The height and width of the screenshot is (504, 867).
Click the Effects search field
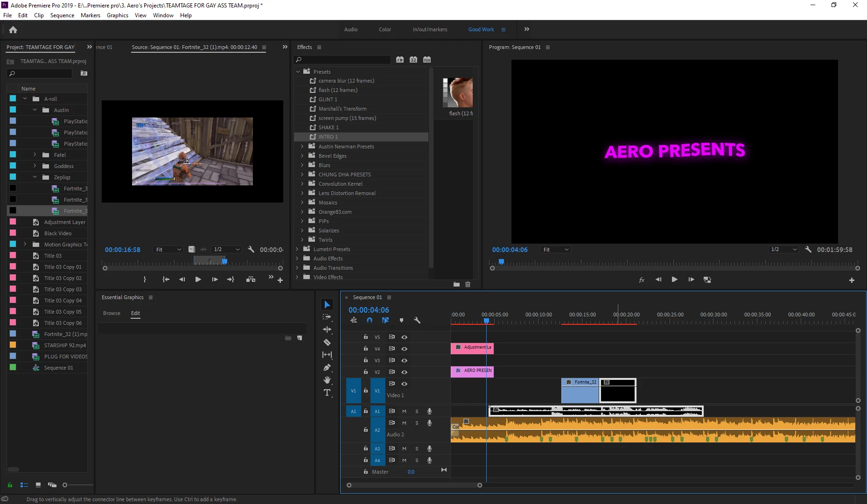[x=343, y=60]
